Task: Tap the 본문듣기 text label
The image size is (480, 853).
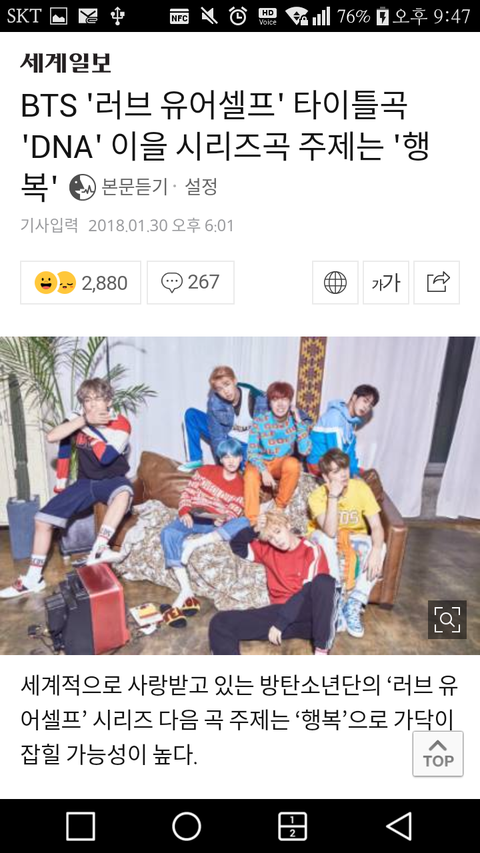Action: pyautogui.click(x=134, y=187)
